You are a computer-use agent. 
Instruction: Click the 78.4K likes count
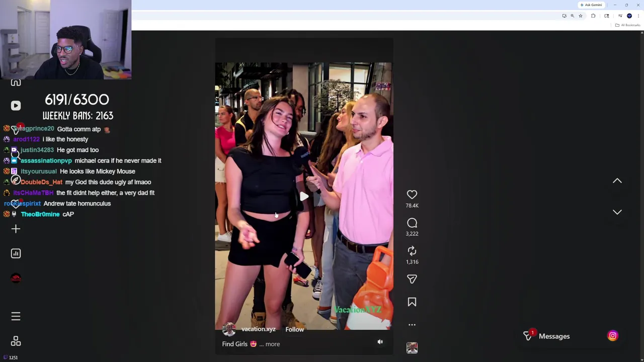point(412,206)
